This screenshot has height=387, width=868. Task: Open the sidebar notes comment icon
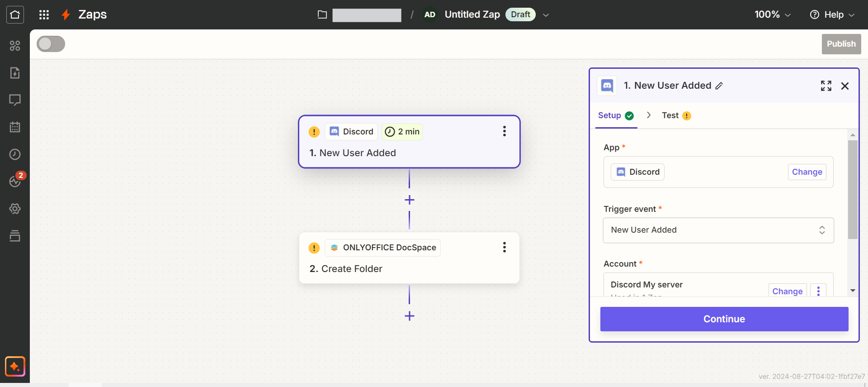(x=15, y=100)
